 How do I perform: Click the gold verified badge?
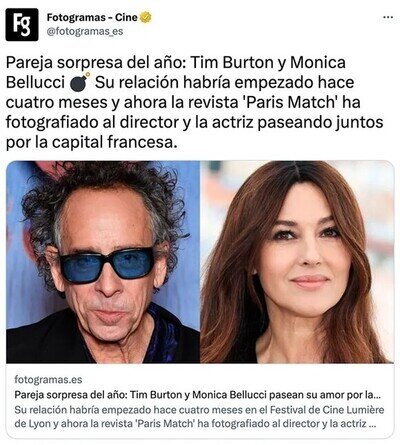pyautogui.click(x=145, y=17)
